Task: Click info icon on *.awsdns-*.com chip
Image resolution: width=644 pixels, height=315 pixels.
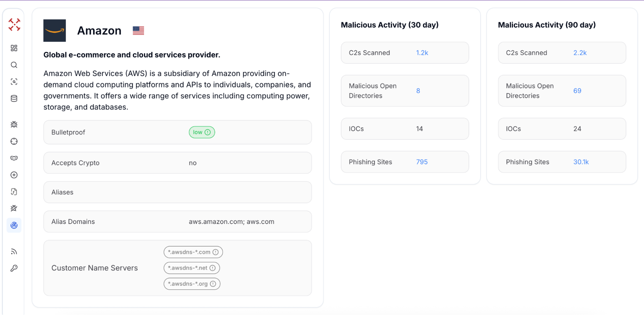Action: [216, 252]
